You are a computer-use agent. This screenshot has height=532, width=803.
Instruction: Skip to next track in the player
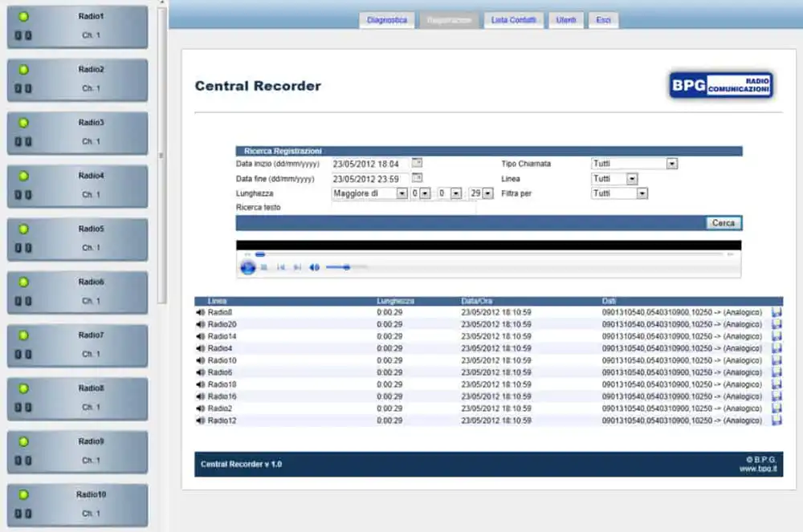(x=297, y=267)
